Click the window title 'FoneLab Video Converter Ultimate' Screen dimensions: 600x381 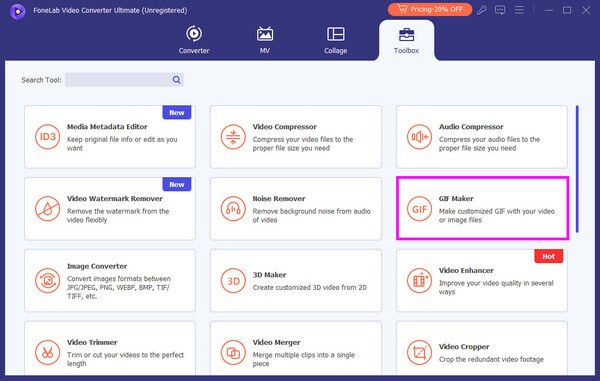[110, 10]
